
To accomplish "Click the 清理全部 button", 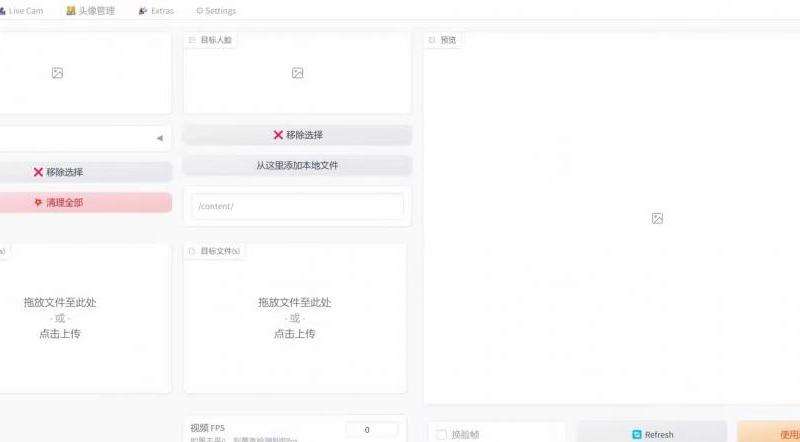I will [86, 203].
